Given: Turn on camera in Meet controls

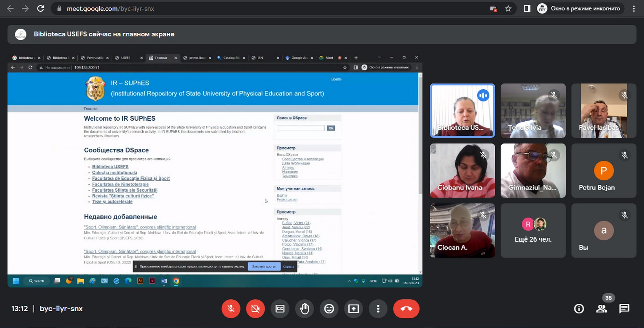Looking at the screenshot, I should click(256, 309).
